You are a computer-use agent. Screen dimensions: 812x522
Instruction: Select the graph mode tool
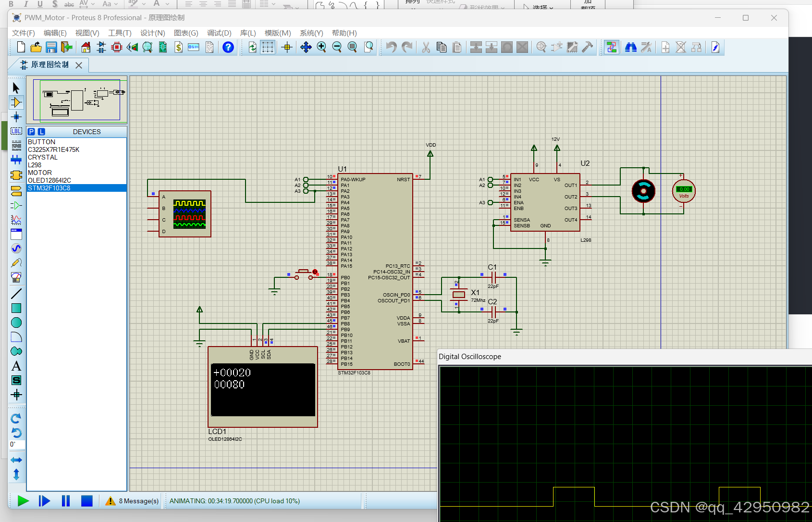pyautogui.click(x=16, y=219)
